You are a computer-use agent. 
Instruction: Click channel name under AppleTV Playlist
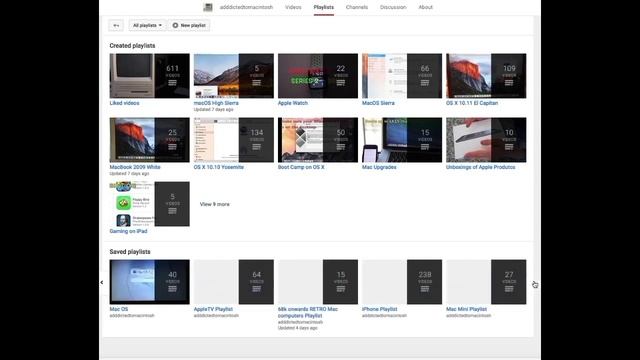coord(216,316)
